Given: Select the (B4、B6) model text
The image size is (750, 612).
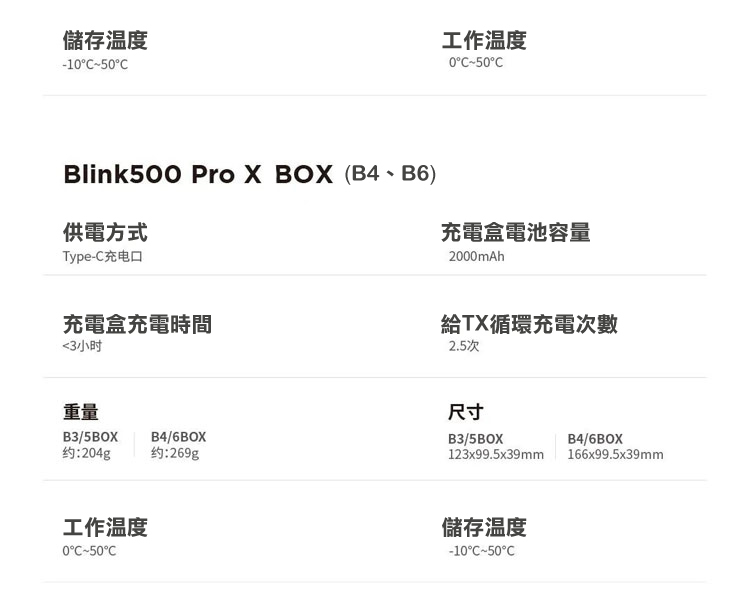Looking at the screenshot, I should 390,174.
